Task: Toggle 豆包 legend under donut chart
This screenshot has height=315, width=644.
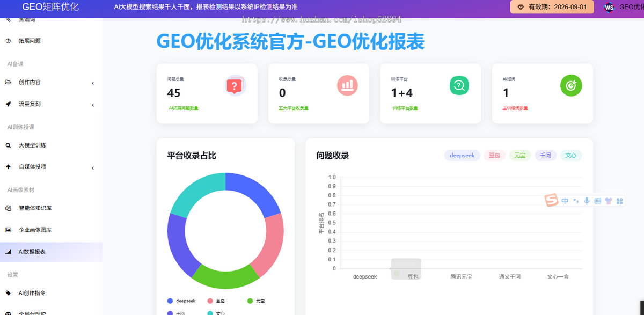Action: coord(216,301)
